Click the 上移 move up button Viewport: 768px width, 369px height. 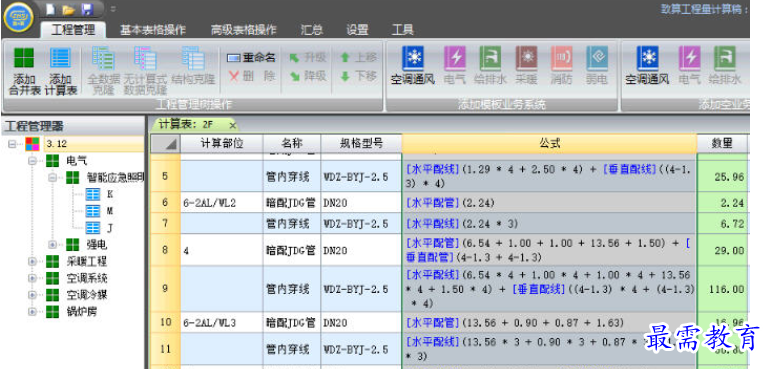point(359,58)
